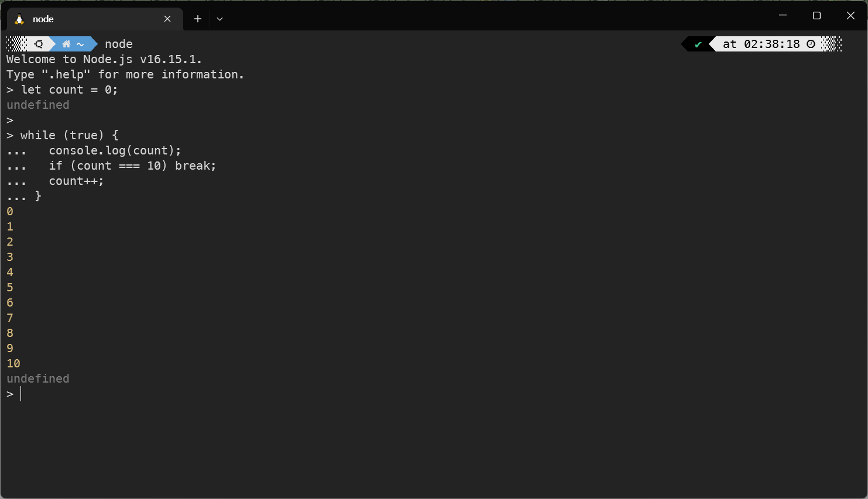Click the clock icon beside time

point(811,44)
